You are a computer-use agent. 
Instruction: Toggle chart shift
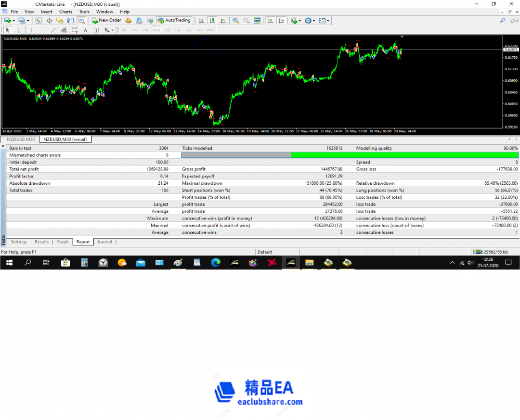[x=282, y=20]
